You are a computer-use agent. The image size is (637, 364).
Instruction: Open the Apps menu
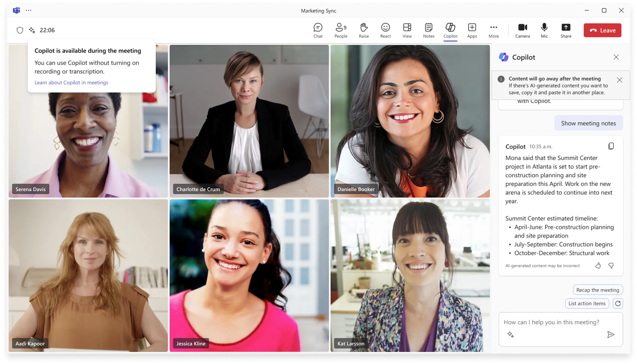(x=472, y=30)
